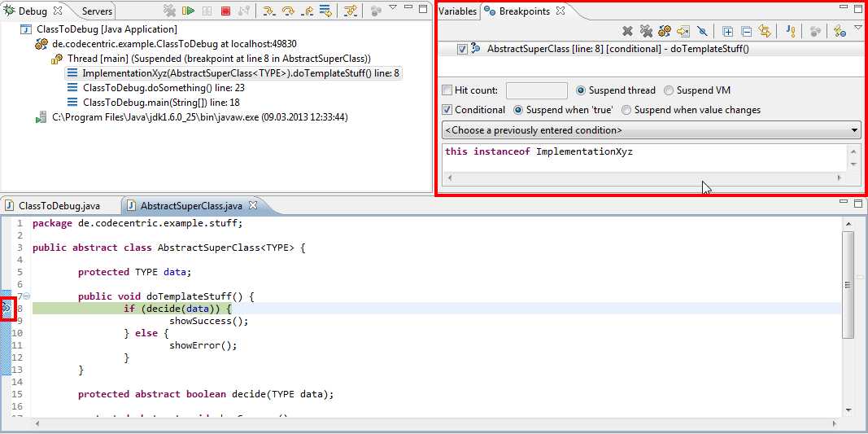Toggle the Conditional checkbox
The image size is (868, 434).
447,110
